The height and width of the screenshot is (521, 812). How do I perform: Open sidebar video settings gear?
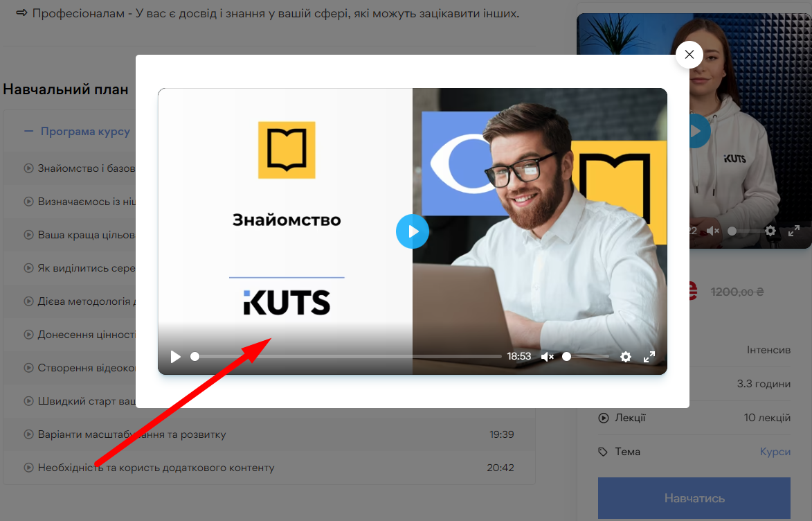point(770,231)
